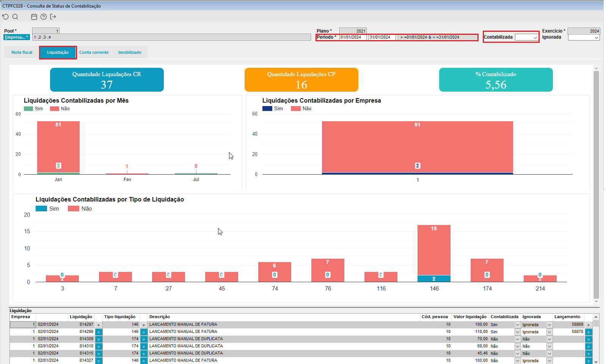Open detail arrow beside liquidação 814315
The height and width of the screenshot is (364, 606).
[99, 353]
